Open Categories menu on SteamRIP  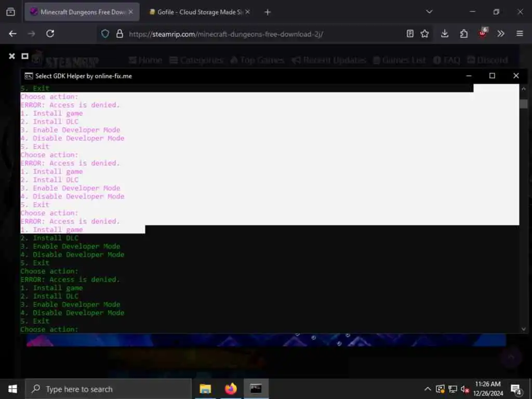196,60
